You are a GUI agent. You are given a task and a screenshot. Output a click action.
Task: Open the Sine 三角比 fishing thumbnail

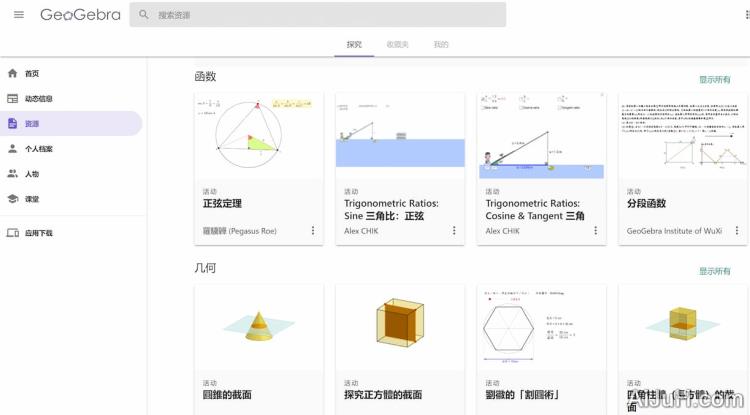[x=400, y=136]
